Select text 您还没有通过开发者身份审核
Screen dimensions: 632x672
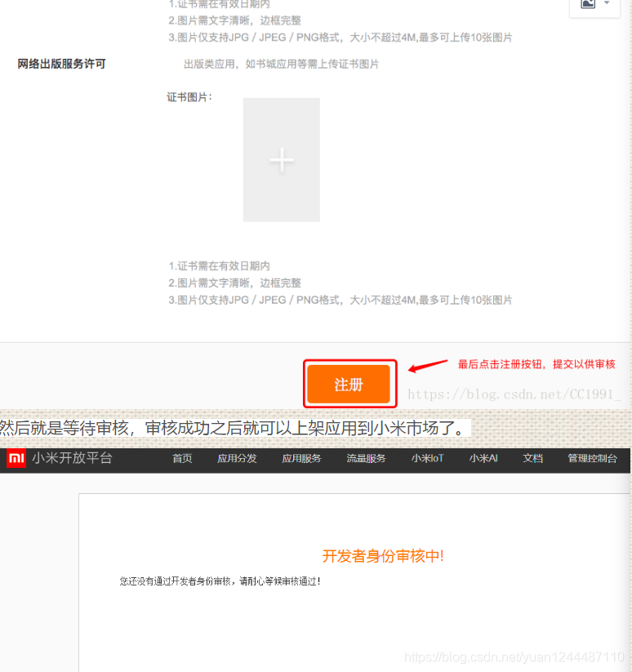pos(176,581)
